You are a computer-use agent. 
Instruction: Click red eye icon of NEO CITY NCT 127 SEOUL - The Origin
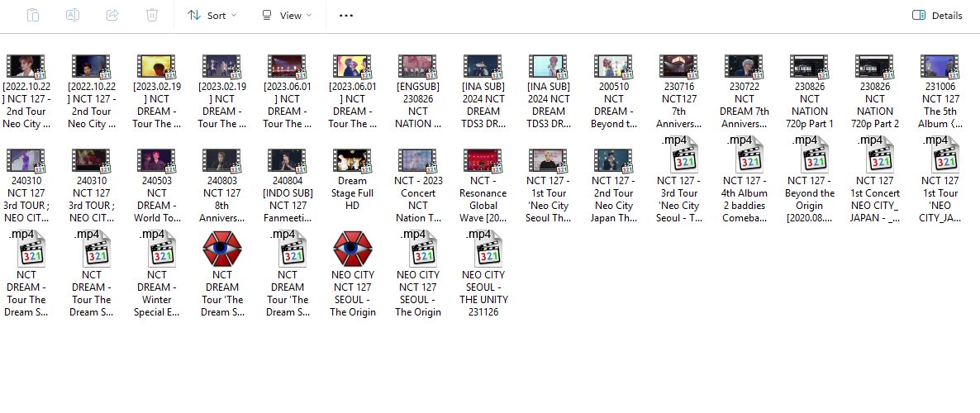[353, 248]
